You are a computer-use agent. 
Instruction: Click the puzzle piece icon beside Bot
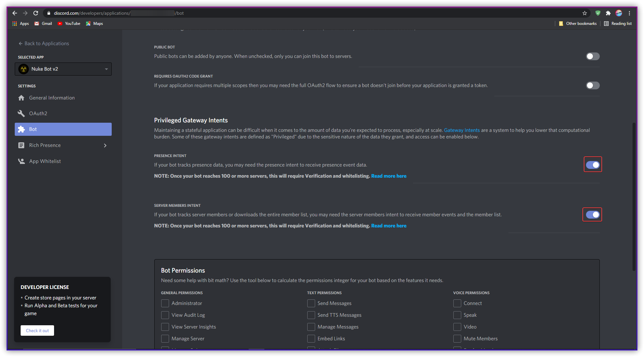(x=21, y=129)
